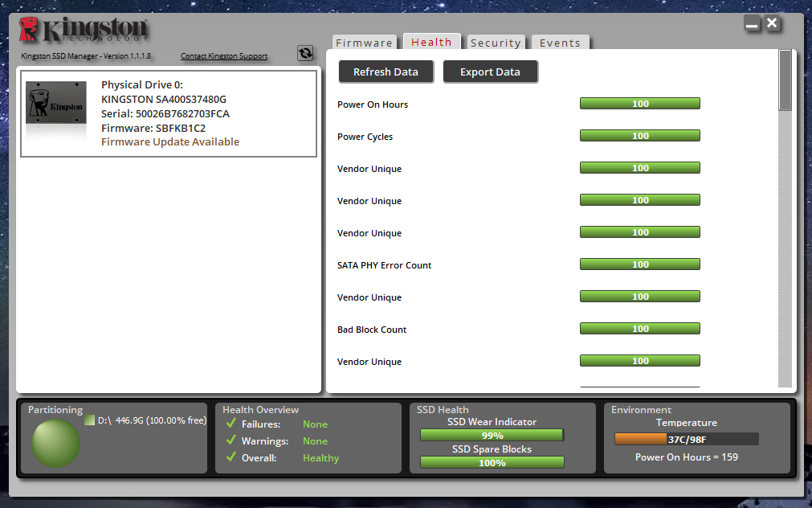The height and width of the screenshot is (508, 812).
Task: Click the Refresh Data button
Action: 386,72
